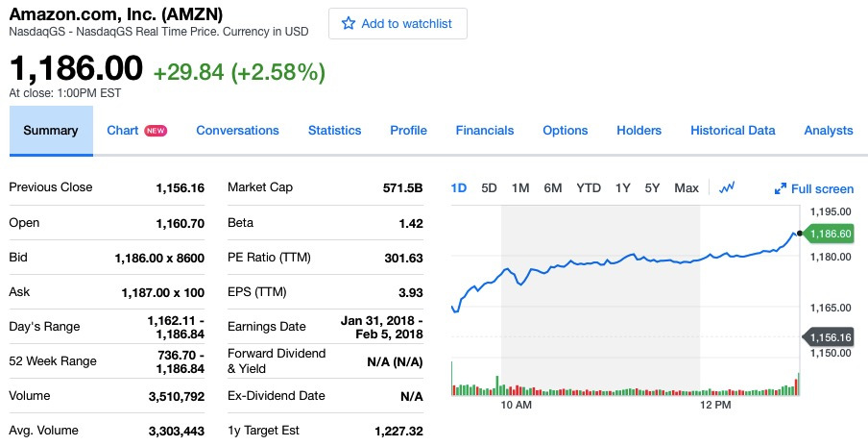The image size is (868, 446).
Task: Select YTD chart range
Action: coord(589,187)
